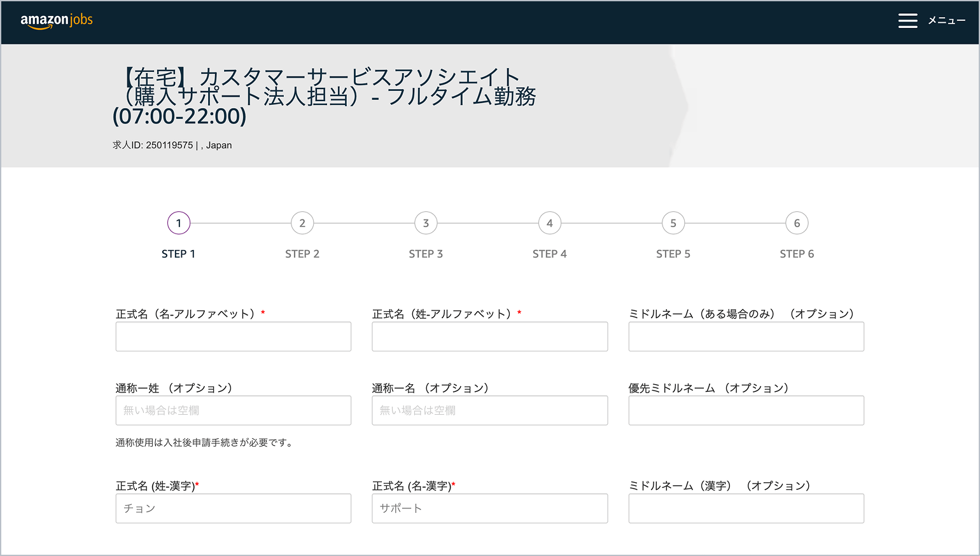Click the STEP 5 label

(x=673, y=254)
